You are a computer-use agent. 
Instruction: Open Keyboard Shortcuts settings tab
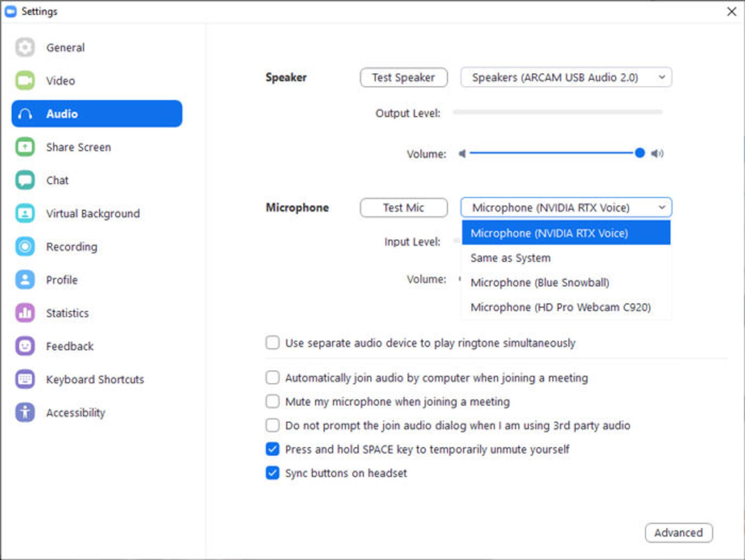pyautogui.click(x=97, y=379)
